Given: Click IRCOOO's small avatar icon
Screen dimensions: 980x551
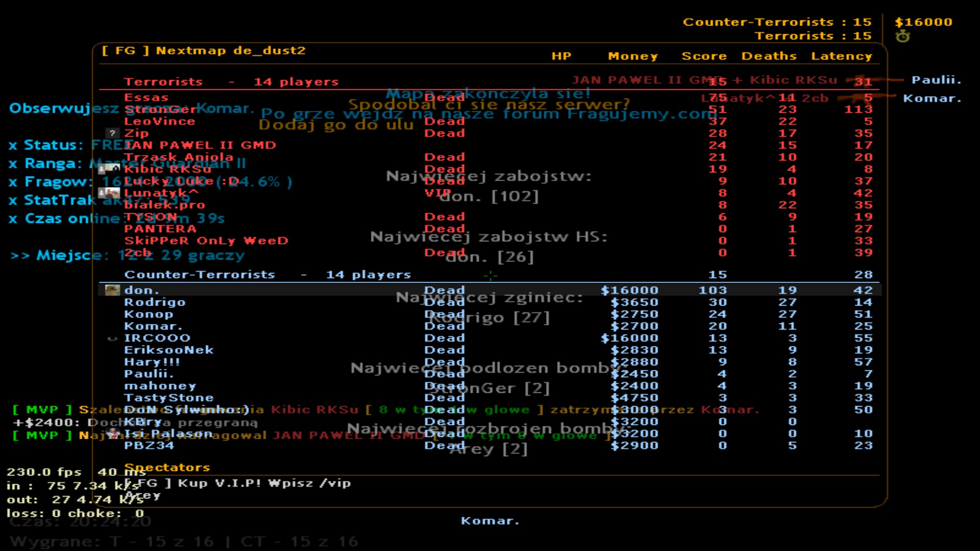Looking at the screenshot, I should tap(112, 338).
